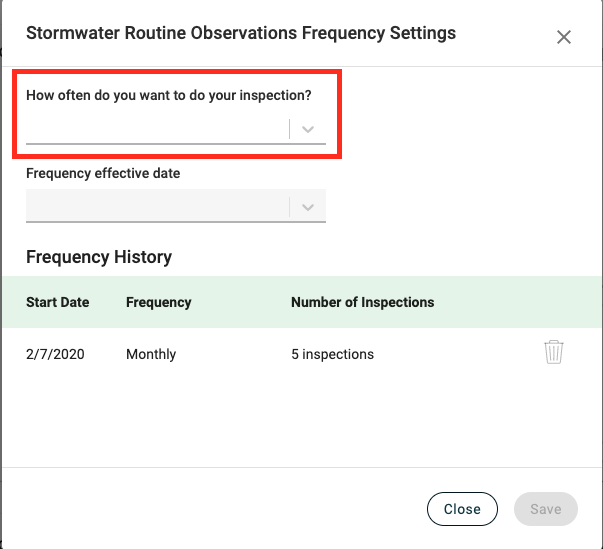Click the 'How often' inspection question label

point(169,95)
